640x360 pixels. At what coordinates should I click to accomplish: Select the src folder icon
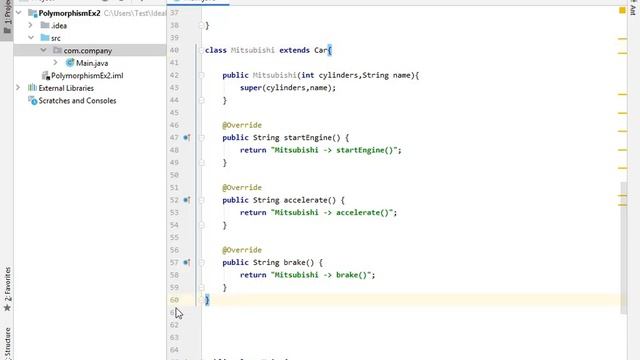click(45, 38)
